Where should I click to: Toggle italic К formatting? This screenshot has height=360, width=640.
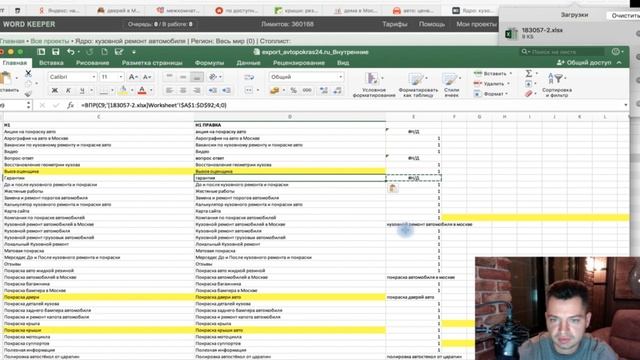coord(68,90)
